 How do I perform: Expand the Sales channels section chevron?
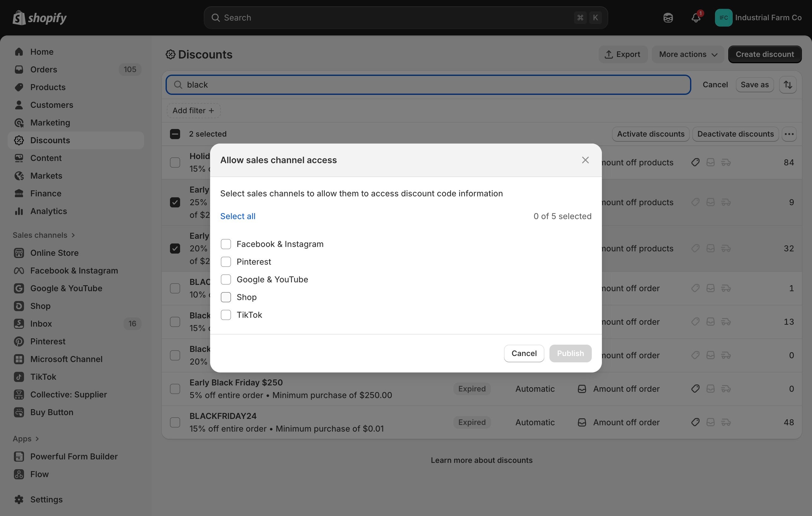[73, 235]
